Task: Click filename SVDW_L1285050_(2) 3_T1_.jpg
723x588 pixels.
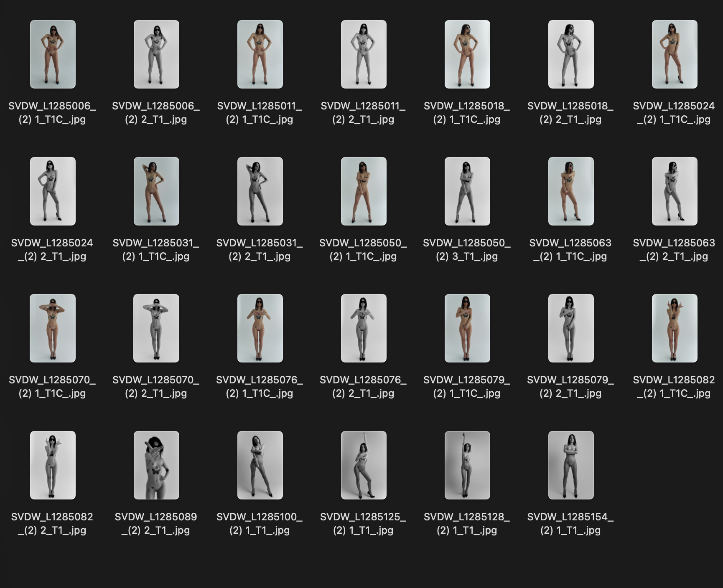Action: click(467, 250)
